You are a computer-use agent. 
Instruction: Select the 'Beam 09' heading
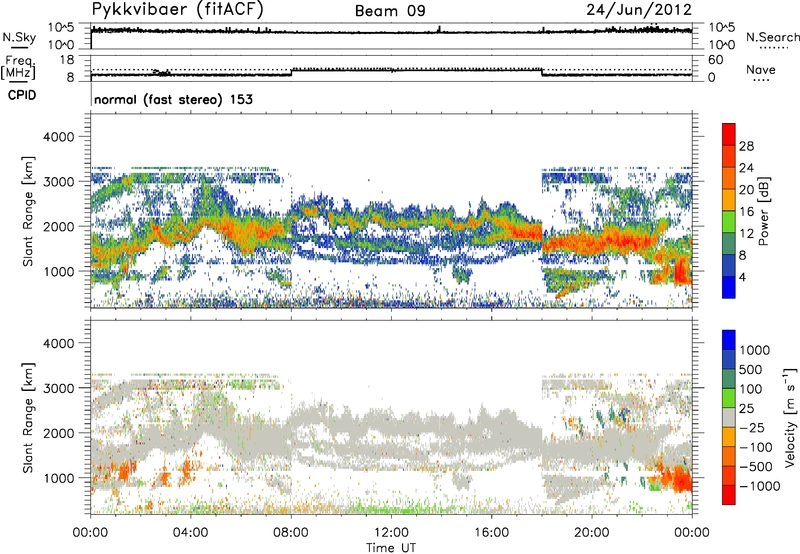tap(390, 11)
